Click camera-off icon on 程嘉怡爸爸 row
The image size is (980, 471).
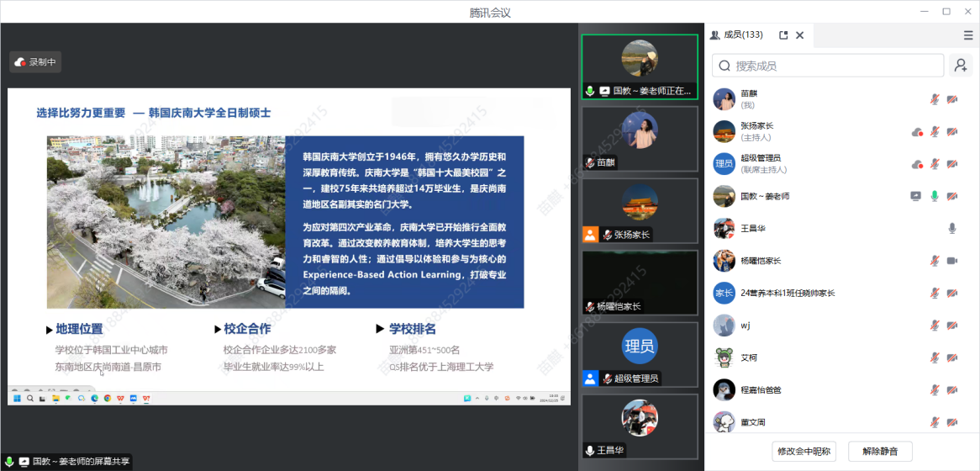[x=952, y=389]
